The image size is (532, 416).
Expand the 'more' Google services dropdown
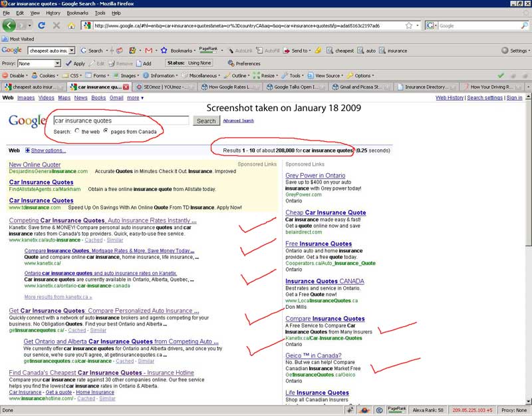pyautogui.click(x=135, y=98)
